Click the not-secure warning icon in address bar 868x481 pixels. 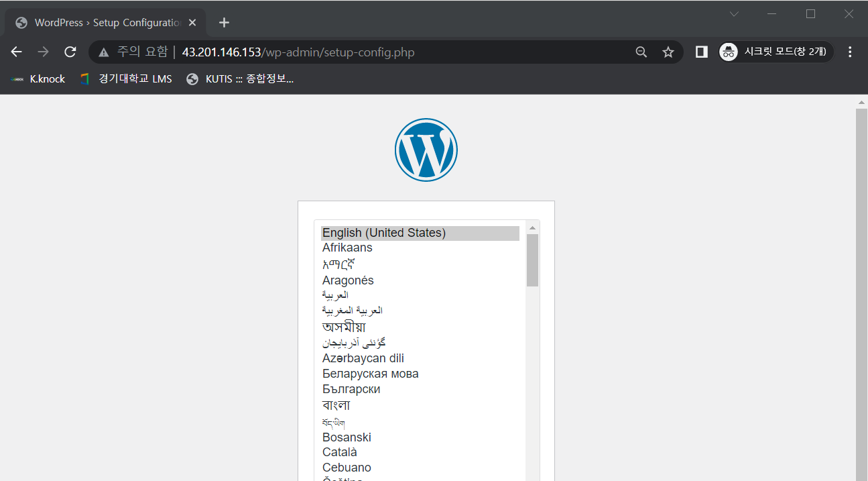(x=103, y=52)
